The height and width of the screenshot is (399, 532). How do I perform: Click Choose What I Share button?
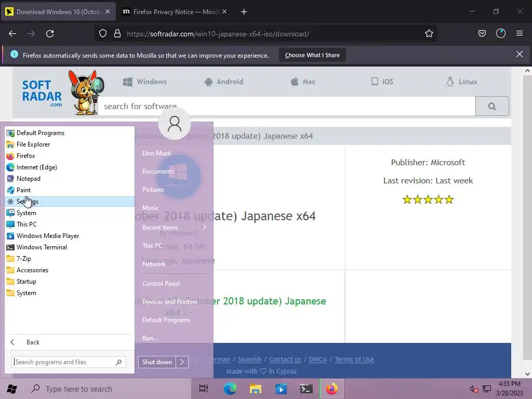pos(312,55)
